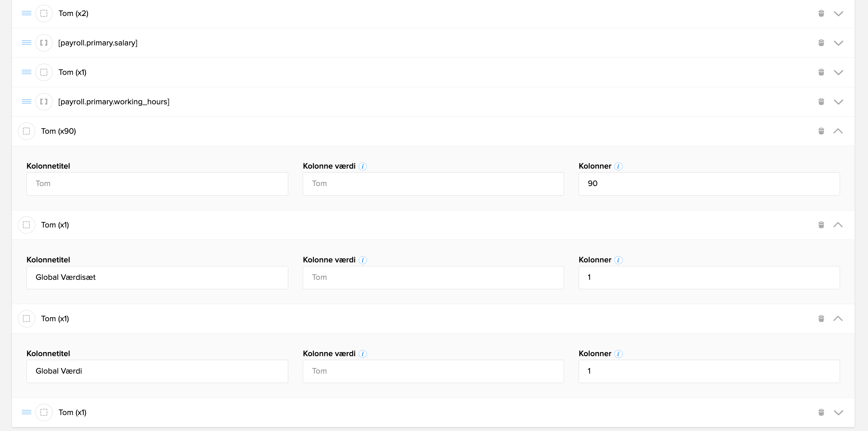Click bracket icon of payroll.primary.working_hours row

pos(44,102)
